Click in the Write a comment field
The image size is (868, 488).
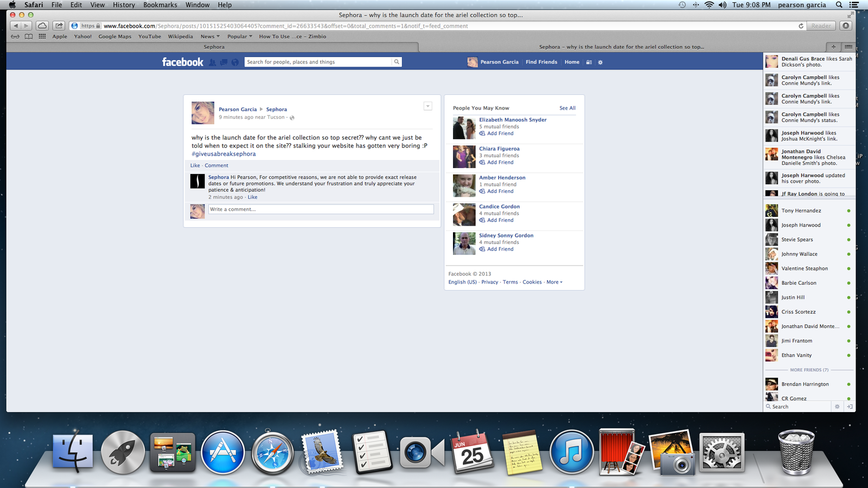click(x=321, y=209)
